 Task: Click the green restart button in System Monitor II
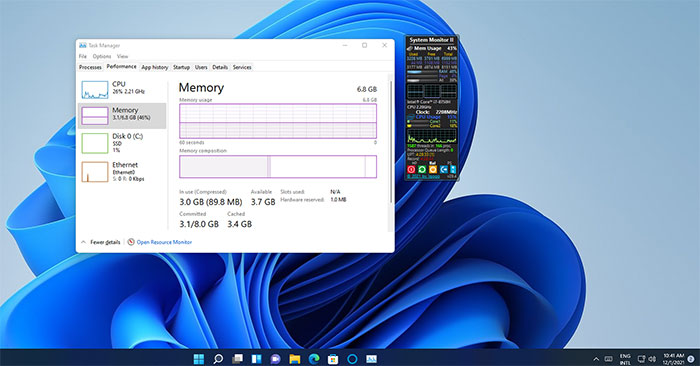point(422,169)
